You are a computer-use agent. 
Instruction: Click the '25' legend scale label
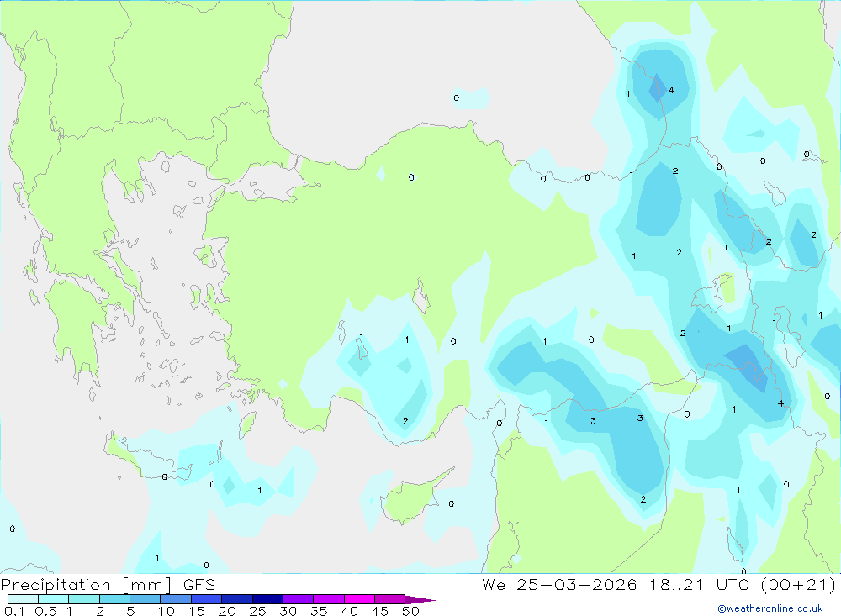pyautogui.click(x=257, y=611)
